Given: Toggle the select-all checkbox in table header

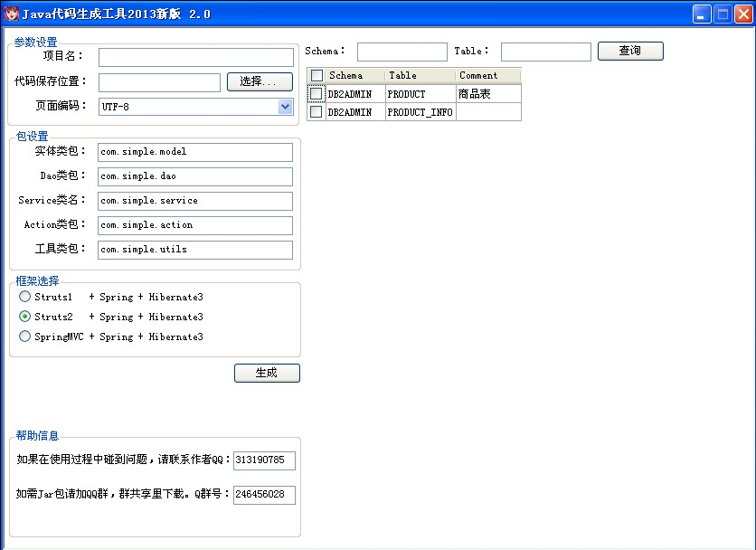Looking at the screenshot, I should point(317,75).
